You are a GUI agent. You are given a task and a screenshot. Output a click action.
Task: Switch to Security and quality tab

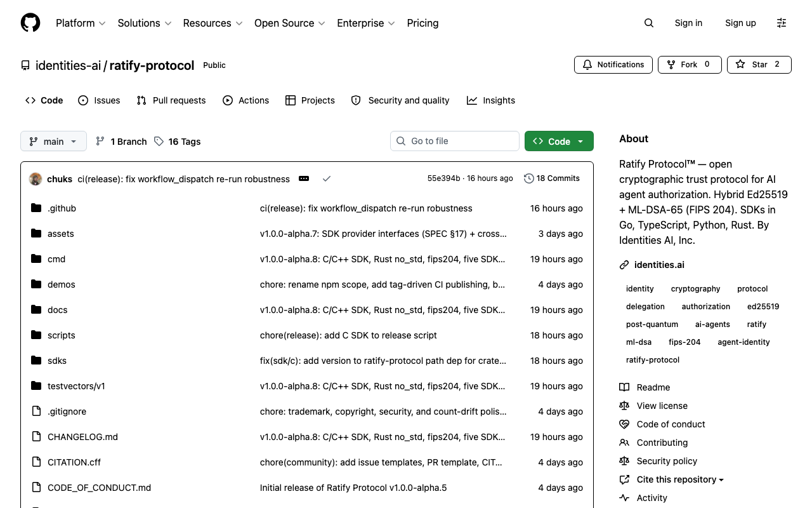(x=400, y=100)
